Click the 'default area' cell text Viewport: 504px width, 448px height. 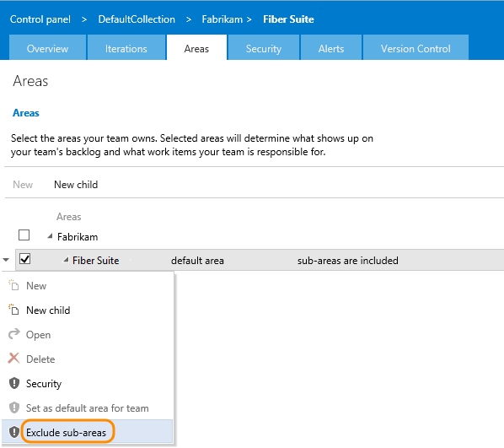(x=197, y=261)
